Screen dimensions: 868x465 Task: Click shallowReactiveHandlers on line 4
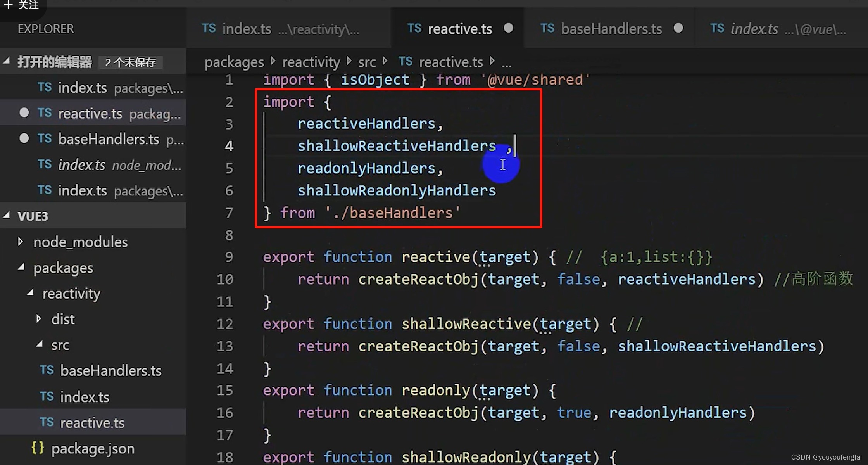(x=397, y=146)
